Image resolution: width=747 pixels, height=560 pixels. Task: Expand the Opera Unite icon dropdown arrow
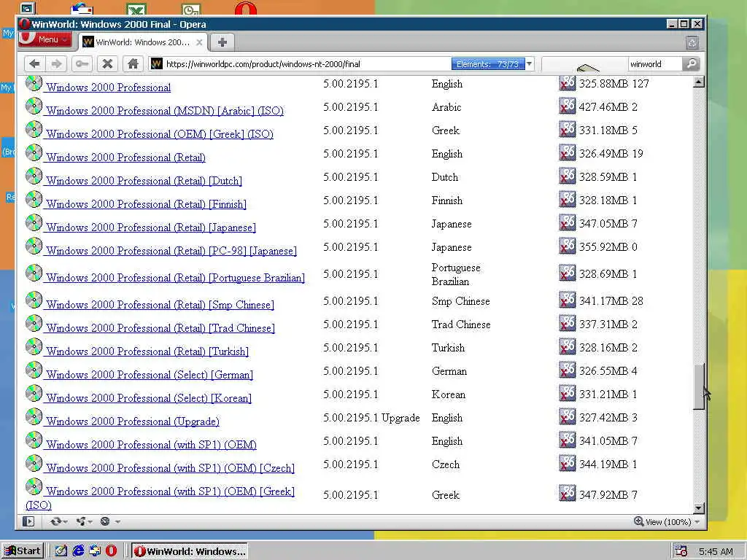pyautogui.click(x=90, y=522)
